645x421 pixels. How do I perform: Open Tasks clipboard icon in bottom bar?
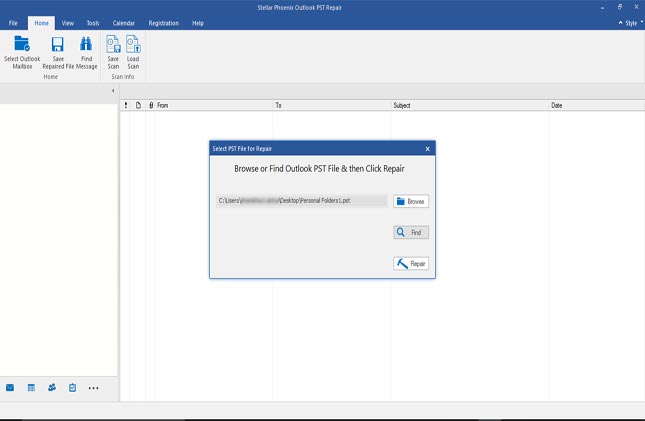coord(72,387)
